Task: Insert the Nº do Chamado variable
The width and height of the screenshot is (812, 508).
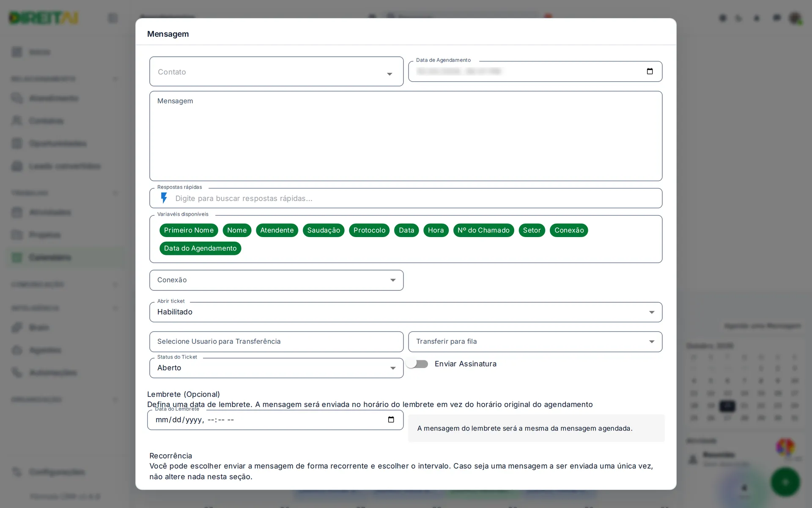Action: (483, 230)
